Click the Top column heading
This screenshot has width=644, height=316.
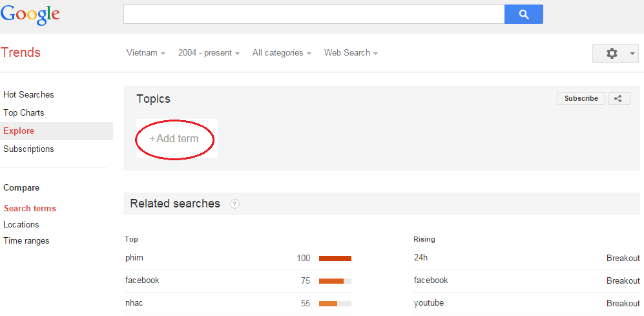[131, 239]
